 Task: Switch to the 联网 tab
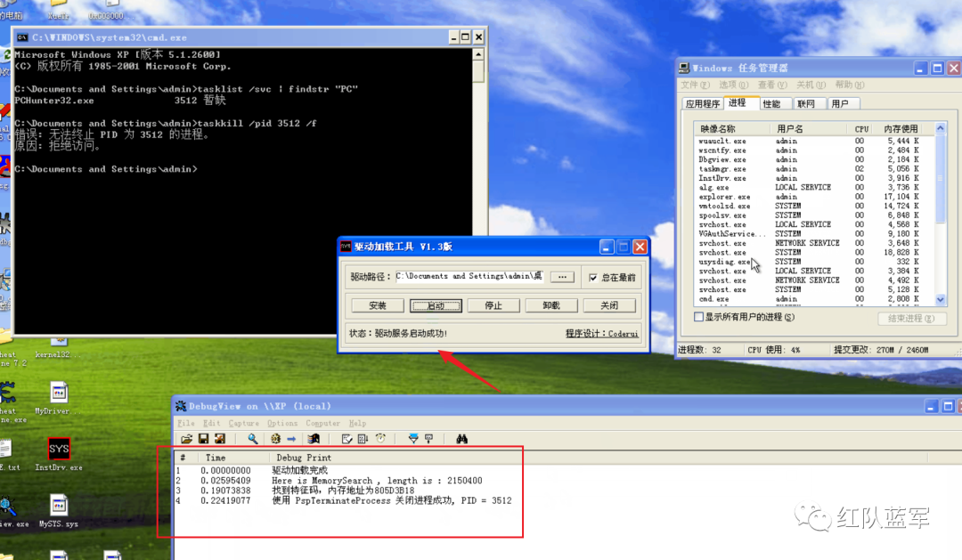pyautogui.click(x=810, y=103)
